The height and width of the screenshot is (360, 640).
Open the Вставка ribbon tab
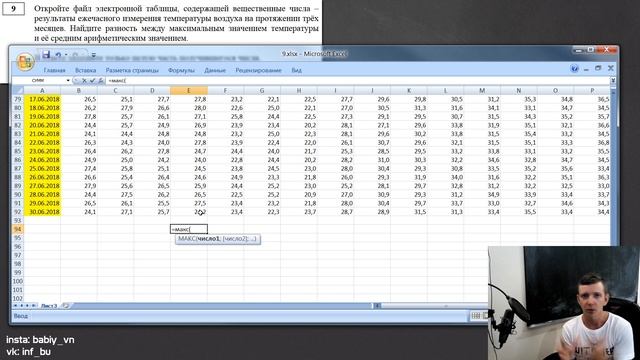click(x=86, y=70)
